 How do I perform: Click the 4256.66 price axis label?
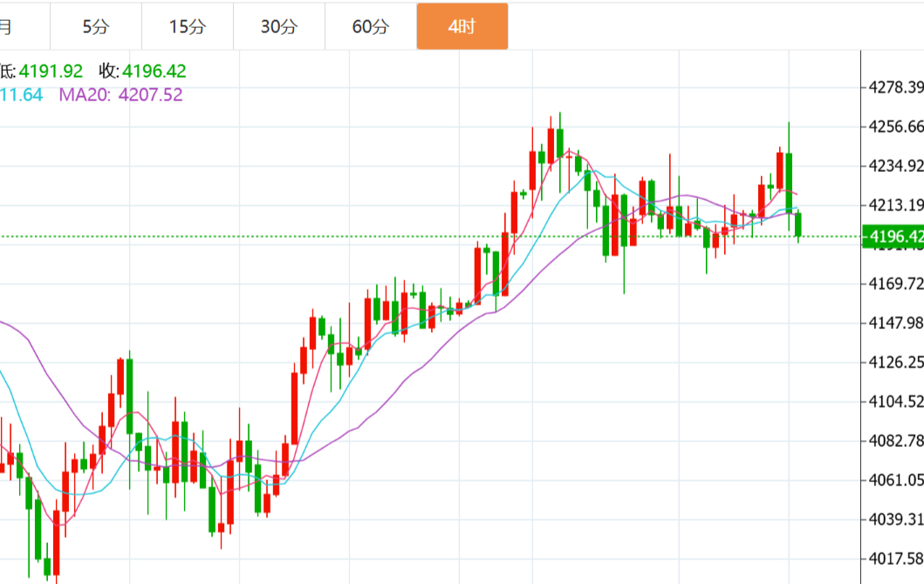pos(896,127)
